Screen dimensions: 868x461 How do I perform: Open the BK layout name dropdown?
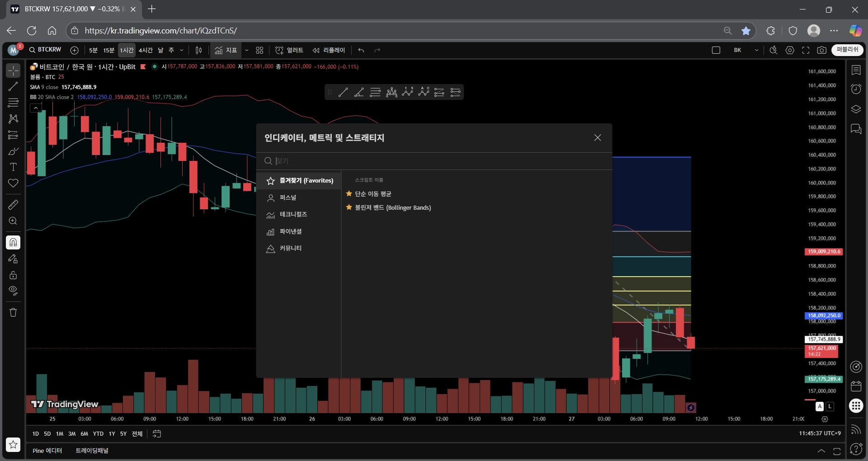[756, 50]
